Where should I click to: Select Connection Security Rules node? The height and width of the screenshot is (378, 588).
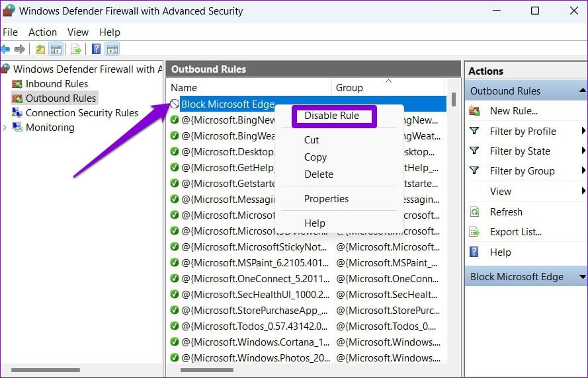tap(81, 113)
